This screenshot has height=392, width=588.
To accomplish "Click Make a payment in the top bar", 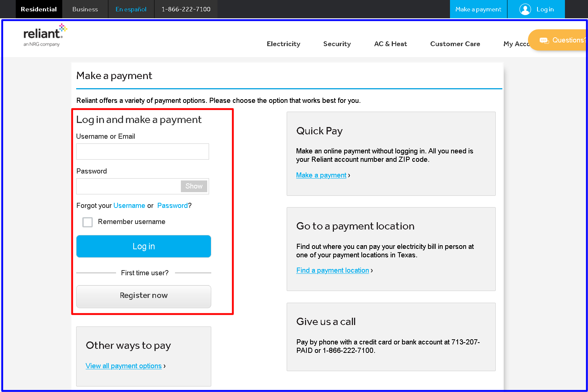I will [x=478, y=9].
